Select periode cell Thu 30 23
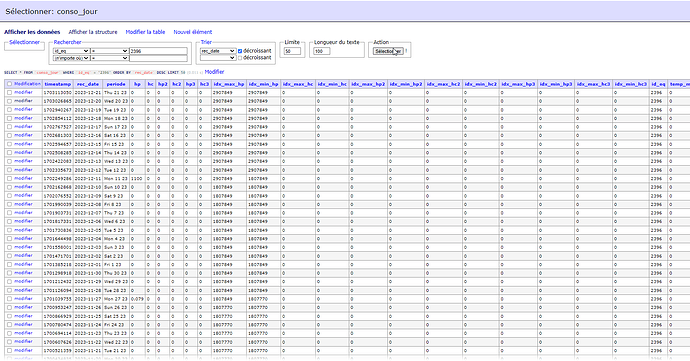Screen dimensions: 690x361 click(116, 273)
